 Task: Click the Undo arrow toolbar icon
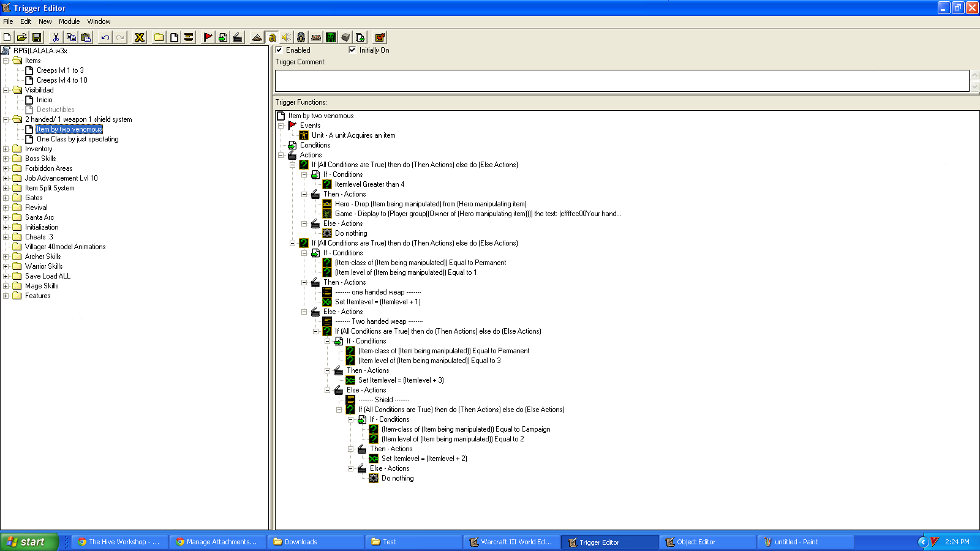pos(105,37)
